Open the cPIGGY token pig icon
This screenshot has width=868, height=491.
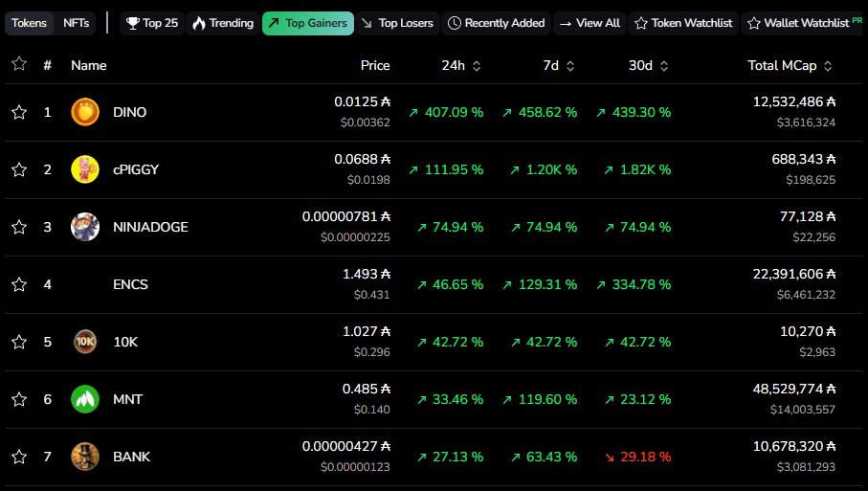click(x=85, y=169)
